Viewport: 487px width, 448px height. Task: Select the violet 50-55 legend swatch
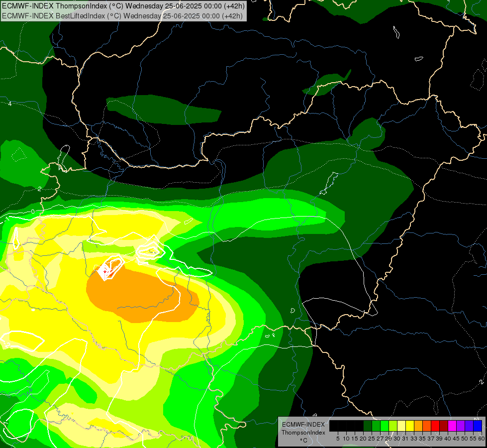point(469,426)
